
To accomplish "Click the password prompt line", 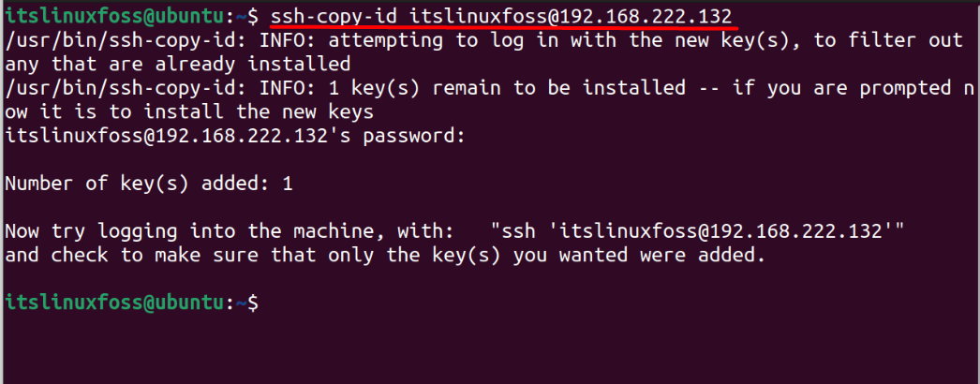I will pyautogui.click(x=235, y=136).
